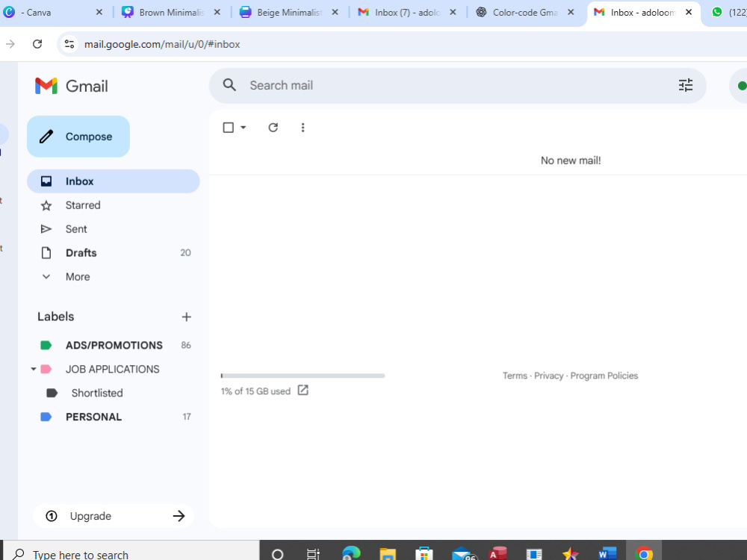747x560 pixels.
Task: Open the Inbox folder
Action: [114, 181]
